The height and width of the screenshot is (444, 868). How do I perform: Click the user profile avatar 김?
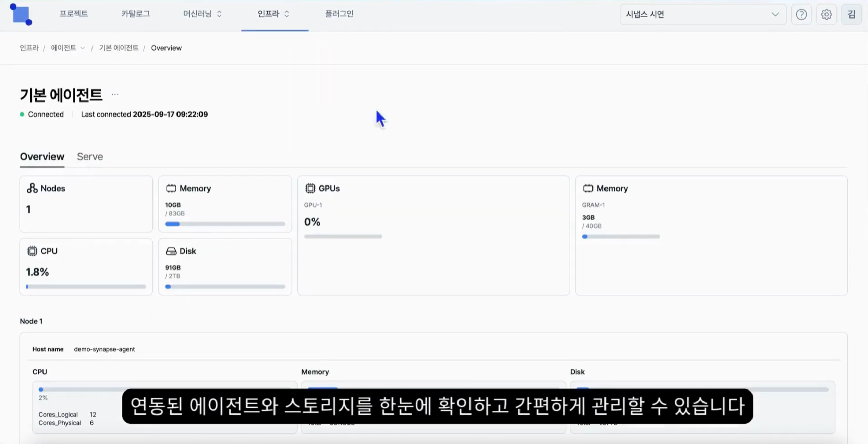pyautogui.click(x=851, y=14)
